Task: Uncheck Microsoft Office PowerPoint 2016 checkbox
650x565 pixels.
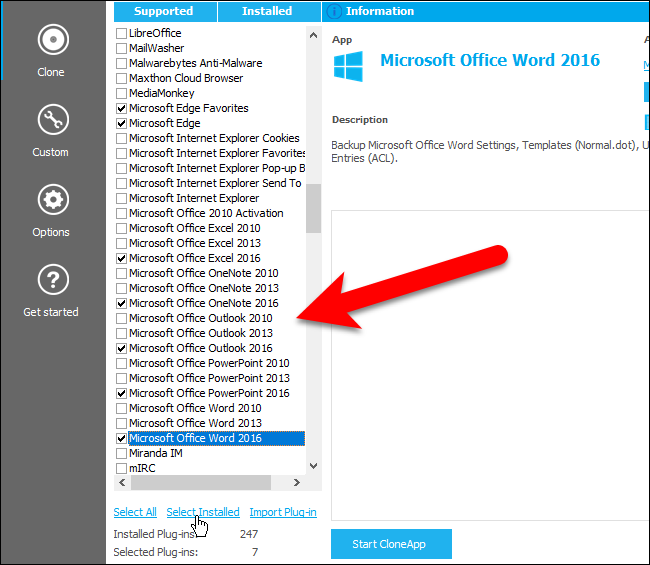Action: tap(121, 393)
